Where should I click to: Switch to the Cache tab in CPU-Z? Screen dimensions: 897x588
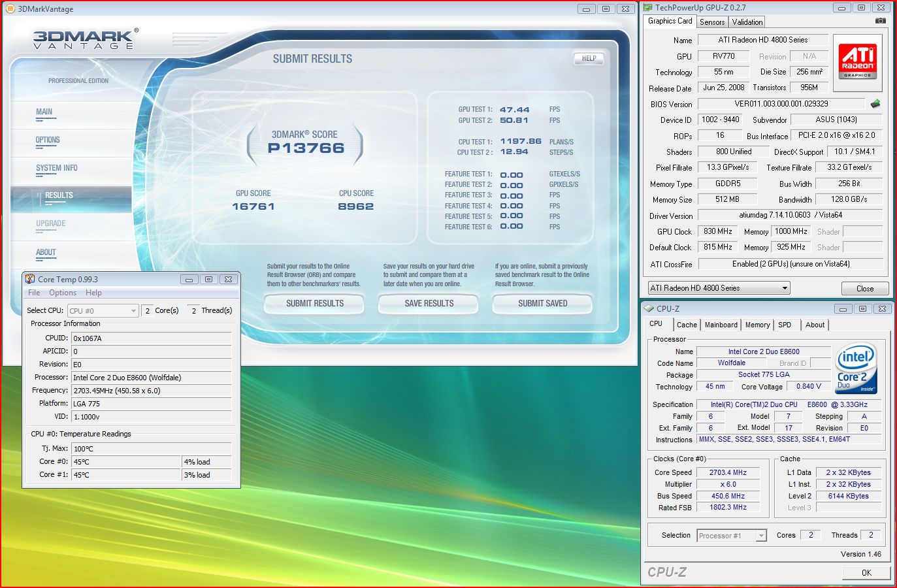(x=687, y=325)
